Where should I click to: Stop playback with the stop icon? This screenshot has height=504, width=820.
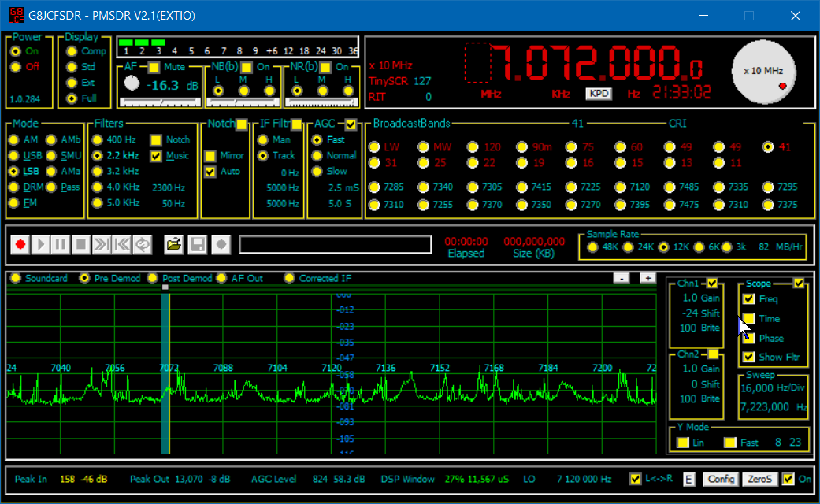[82, 245]
